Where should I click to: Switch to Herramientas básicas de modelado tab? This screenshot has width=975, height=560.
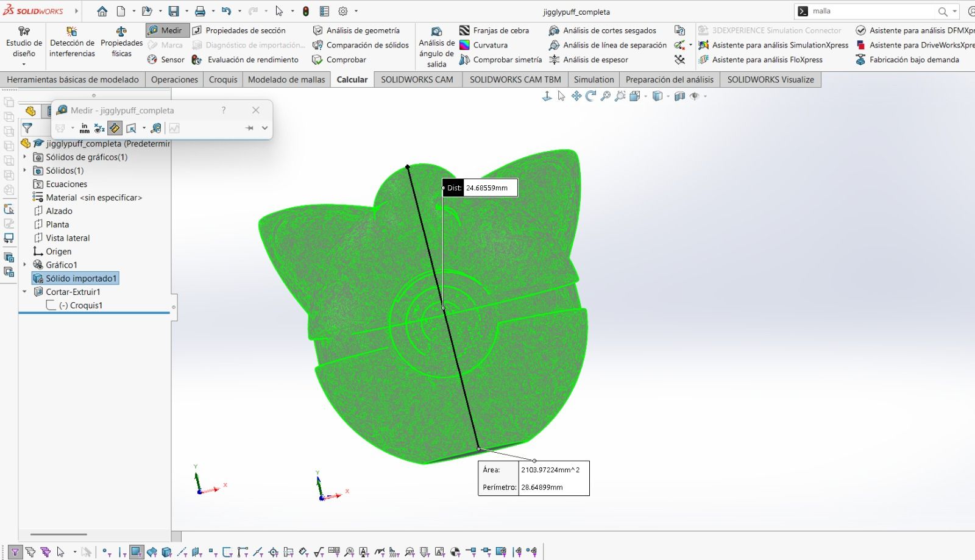pyautogui.click(x=73, y=80)
